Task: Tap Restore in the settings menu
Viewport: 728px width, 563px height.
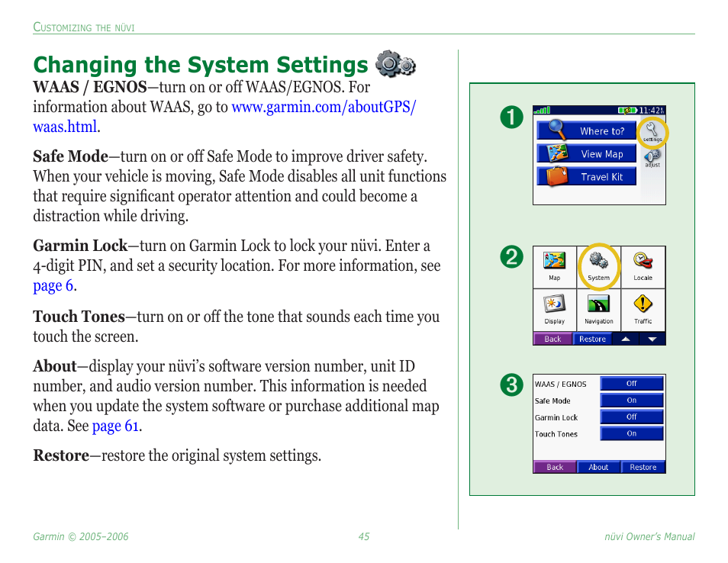Action: [x=592, y=339]
